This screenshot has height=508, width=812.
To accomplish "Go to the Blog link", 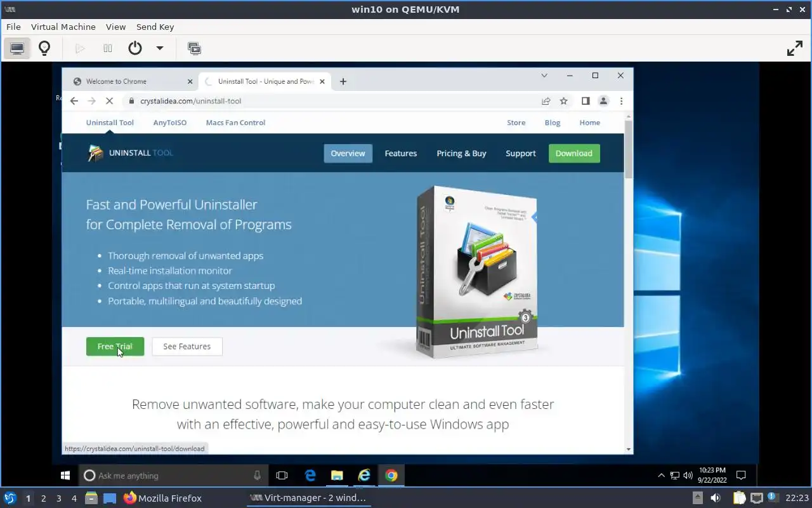I will click(553, 123).
